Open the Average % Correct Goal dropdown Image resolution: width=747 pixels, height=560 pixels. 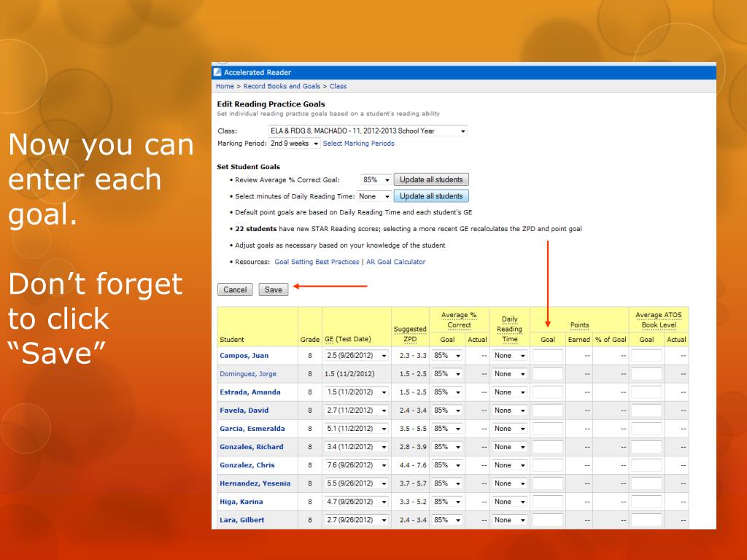(x=376, y=179)
